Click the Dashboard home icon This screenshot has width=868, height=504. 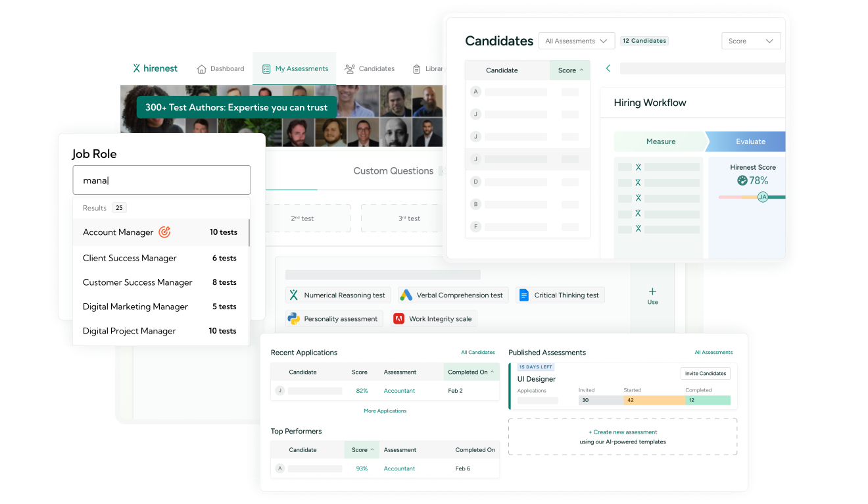coord(202,69)
